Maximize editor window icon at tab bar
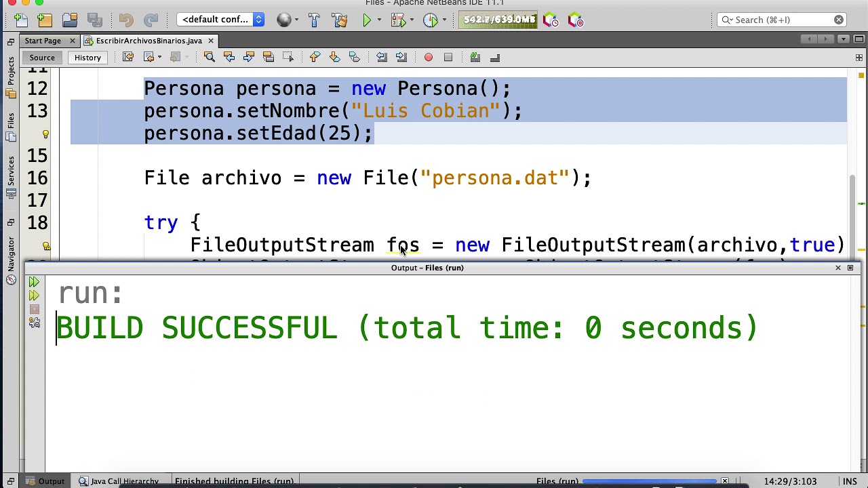Viewport: 868px width, 488px height. coord(858,39)
